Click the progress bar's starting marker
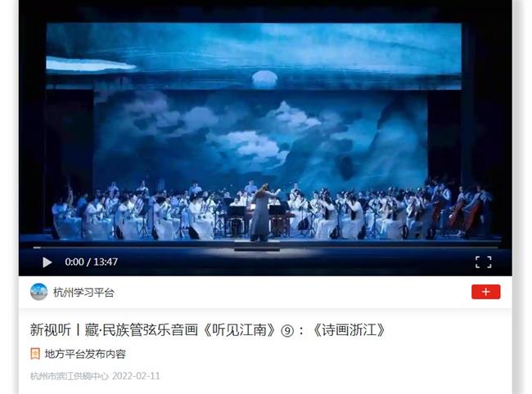The height and width of the screenshot is (394, 532). (37, 248)
